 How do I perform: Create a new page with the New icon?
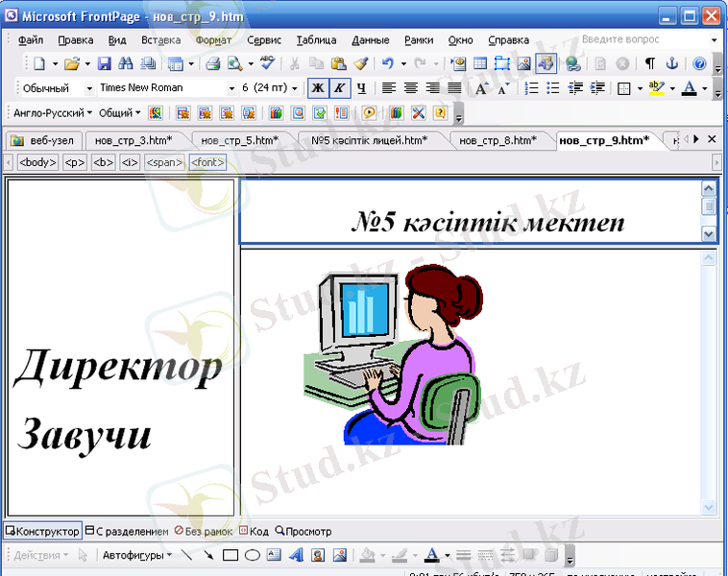tap(39, 63)
